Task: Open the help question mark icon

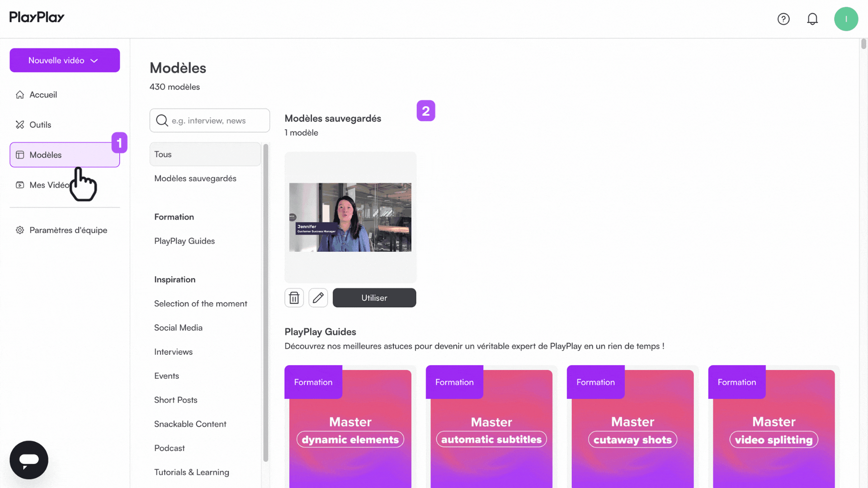Action: coord(783,19)
